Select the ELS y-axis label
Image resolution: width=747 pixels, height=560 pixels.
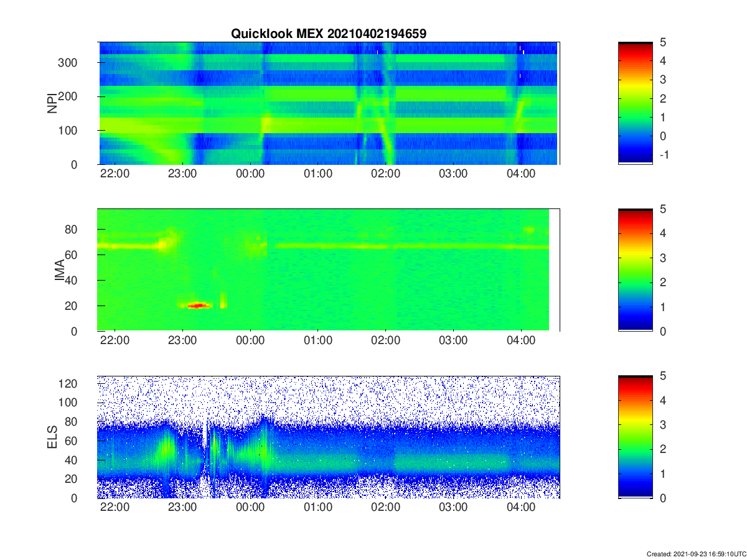(52, 437)
